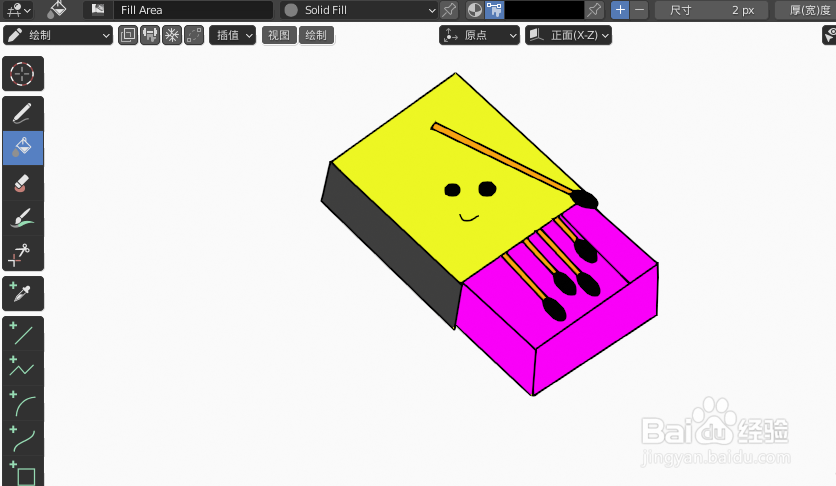
Task: Select the Eraser tool
Action: tap(22, 183)
